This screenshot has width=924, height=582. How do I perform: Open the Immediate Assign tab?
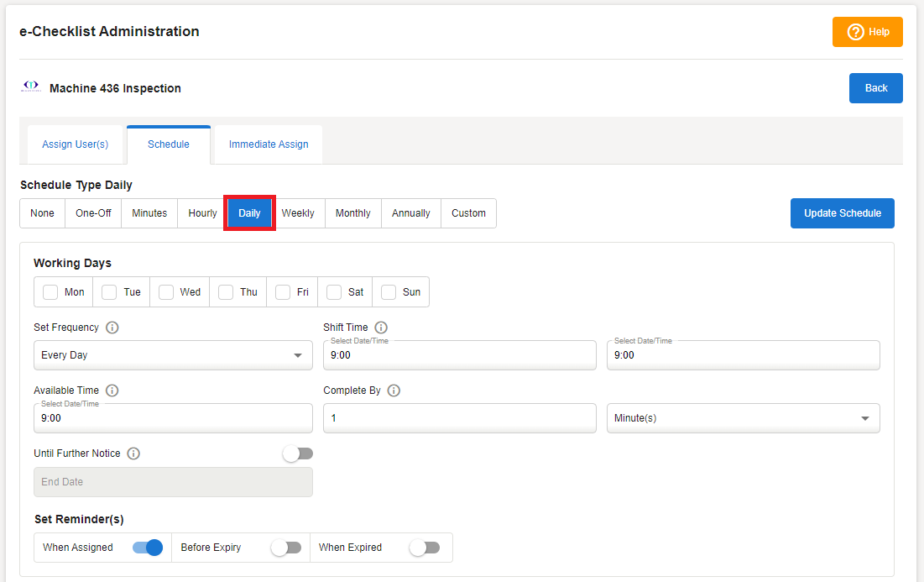click(x=269, y=144)
